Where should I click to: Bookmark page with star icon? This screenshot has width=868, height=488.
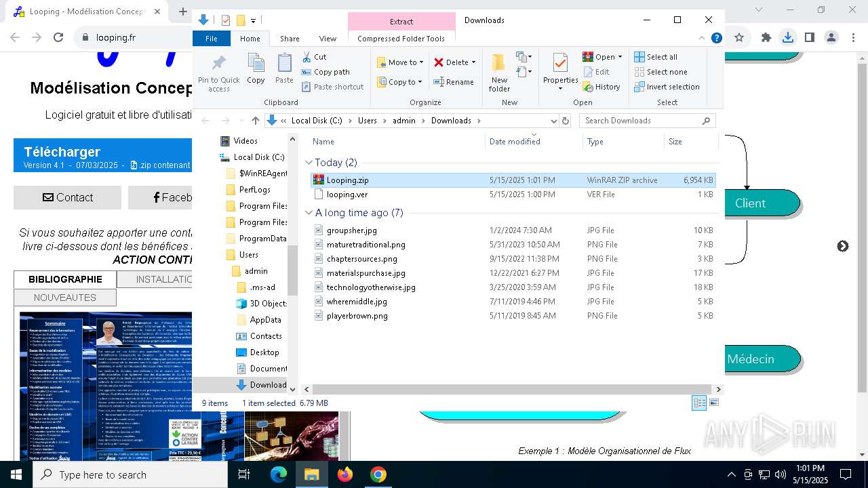(x=739, y=38)
